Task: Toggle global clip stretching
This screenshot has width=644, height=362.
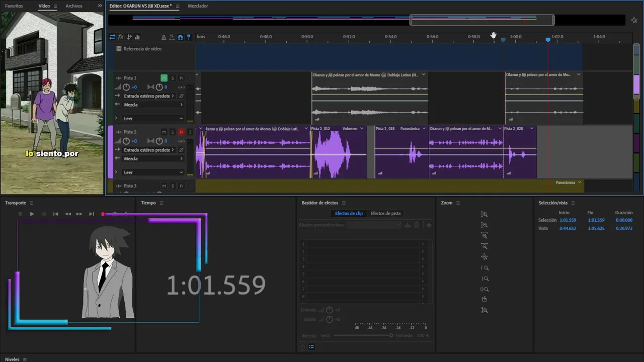Action: (x=172, y=37)
